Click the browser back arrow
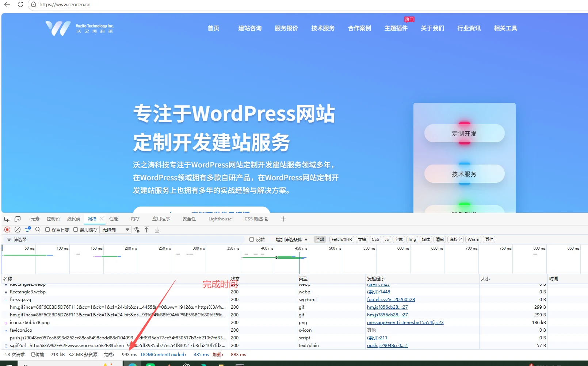Image resolution: width=588 pixels, height=366 pixels. [7, 4]
